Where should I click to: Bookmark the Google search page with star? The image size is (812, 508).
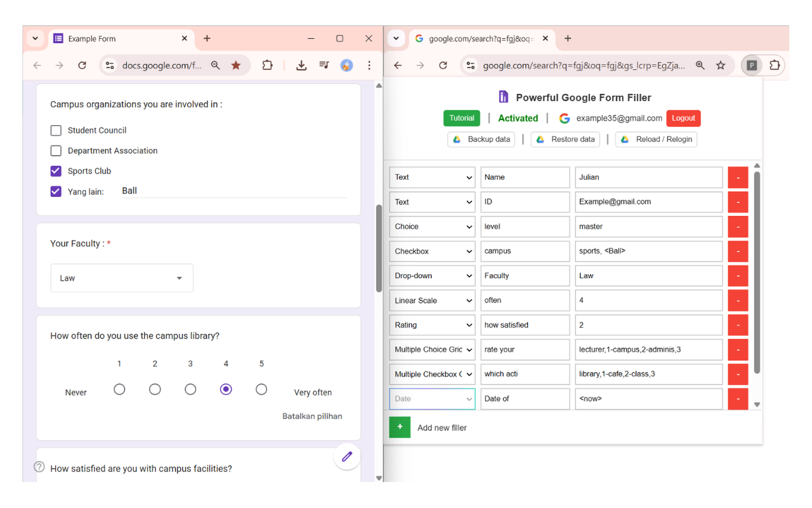pyautogui.click(x=721, y=65)
